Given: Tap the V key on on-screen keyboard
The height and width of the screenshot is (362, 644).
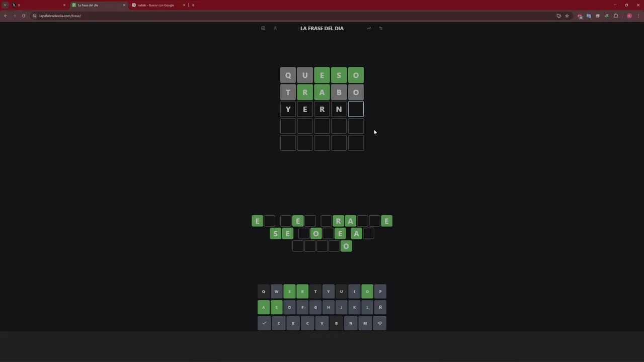Looking at the screenshot, I should pyautogui.click(x=322, y=323).
